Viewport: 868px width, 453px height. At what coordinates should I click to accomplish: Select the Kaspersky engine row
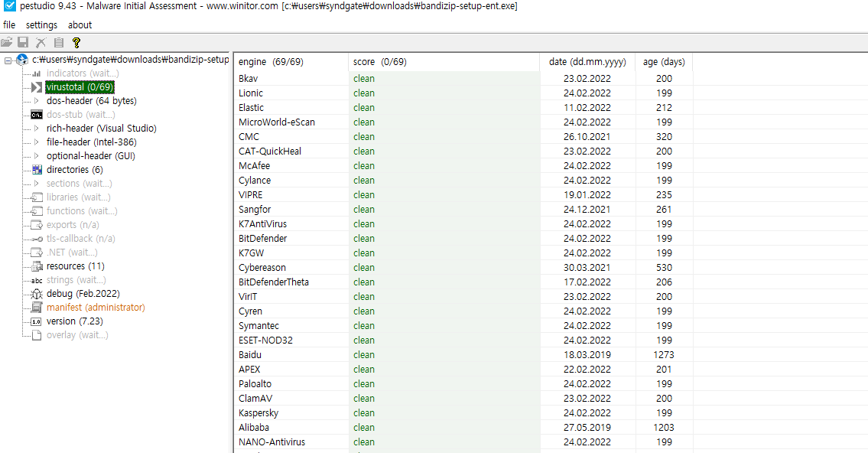click(258, 413)
